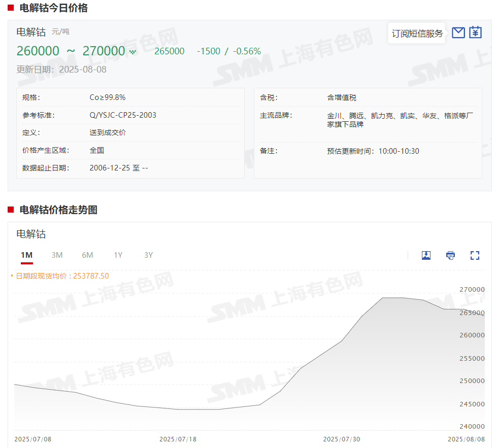Click the envelope email subscription icon
The height and width of the screenshot is (448, 497).
pos(458,33)
